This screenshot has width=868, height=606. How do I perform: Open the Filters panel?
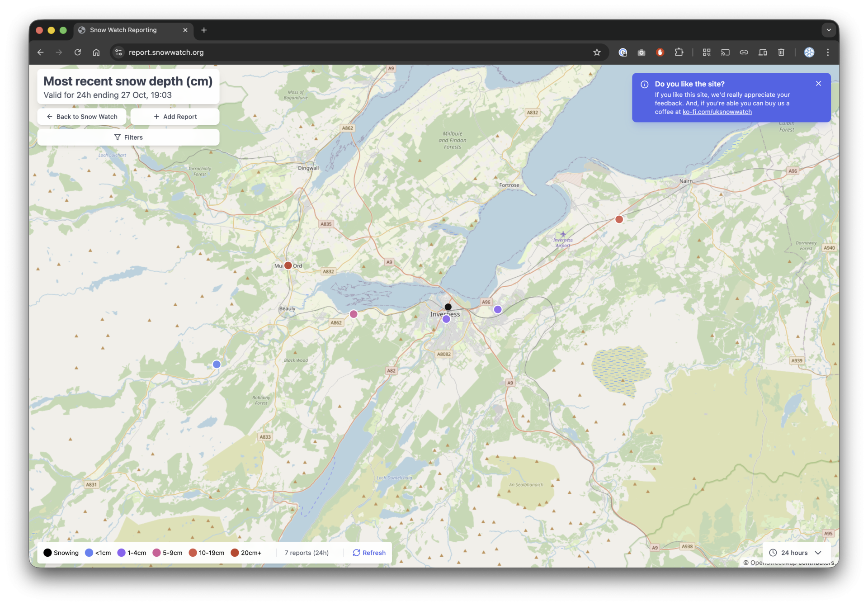click(x=128, y=137)
